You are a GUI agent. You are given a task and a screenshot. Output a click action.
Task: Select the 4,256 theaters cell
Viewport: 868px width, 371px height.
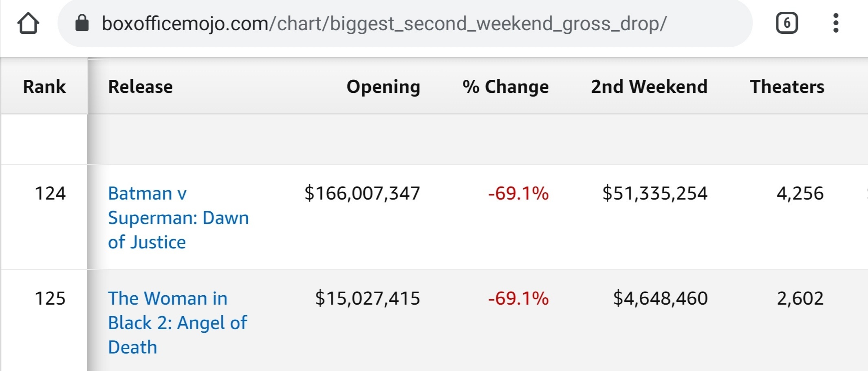tap(800, 193)
